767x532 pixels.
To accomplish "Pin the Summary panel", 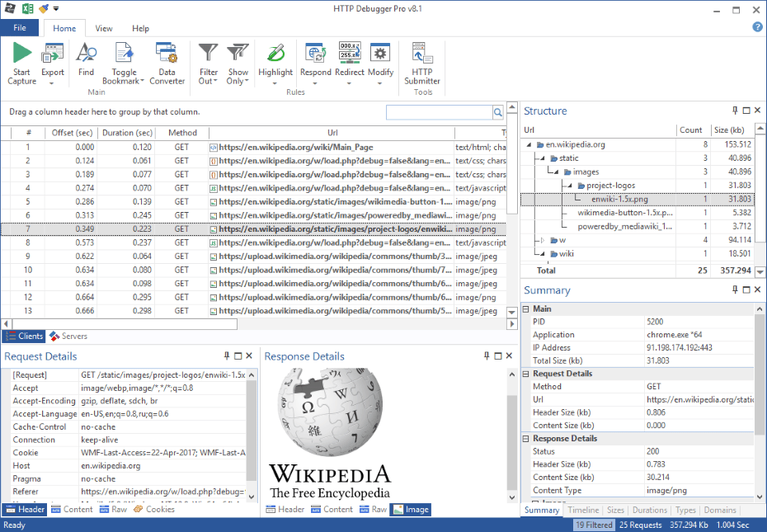I will point(734,290).
